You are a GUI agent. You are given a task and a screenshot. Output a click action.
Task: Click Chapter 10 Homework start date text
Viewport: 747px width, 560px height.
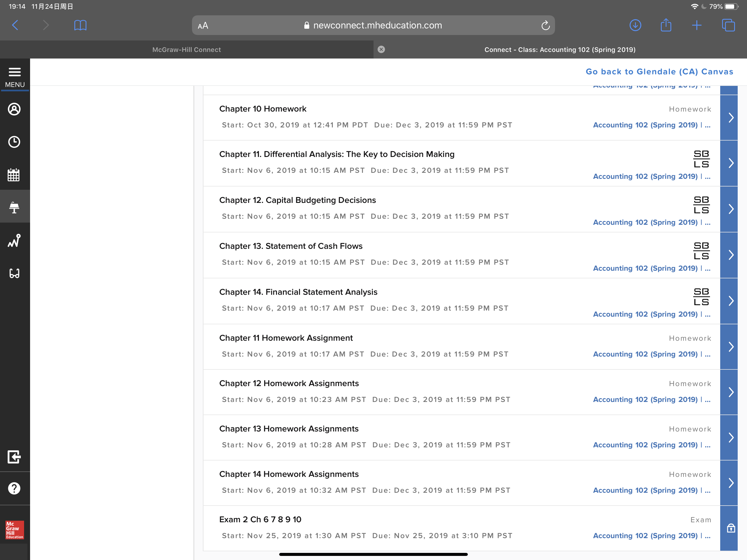click(295, 125)
